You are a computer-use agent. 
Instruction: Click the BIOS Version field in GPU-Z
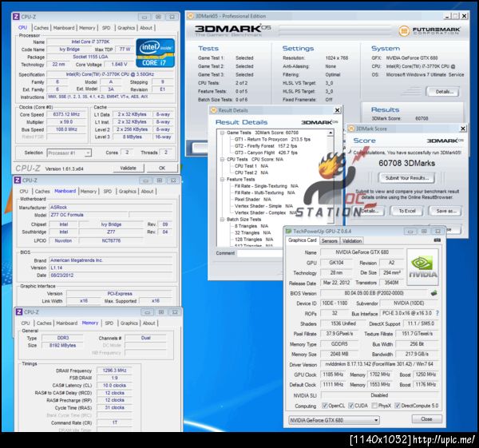tap(374, 293)
